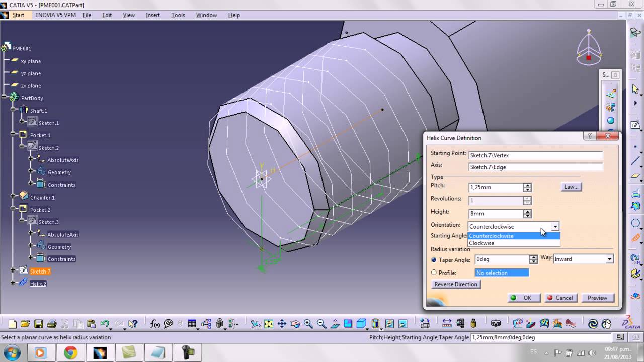This screenshot has height=362, width=644.
Task: Click the Profile No selection field
Action: [502, 273]
